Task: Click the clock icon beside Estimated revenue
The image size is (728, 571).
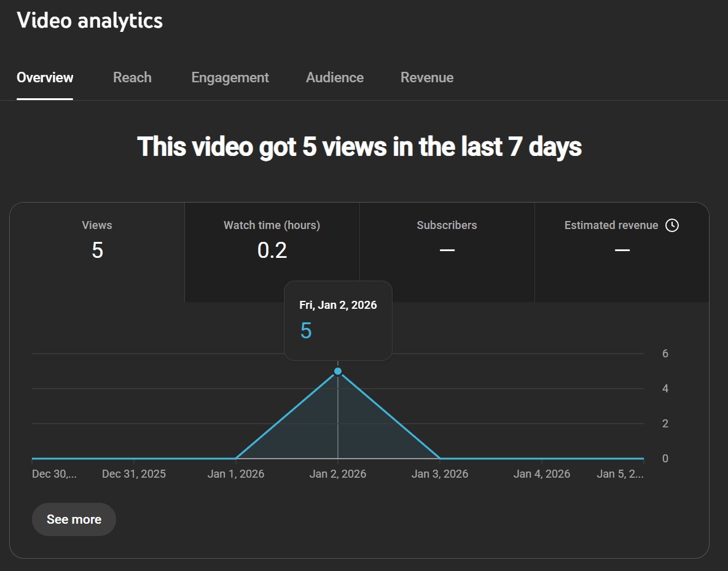Action: click(672, 225)
